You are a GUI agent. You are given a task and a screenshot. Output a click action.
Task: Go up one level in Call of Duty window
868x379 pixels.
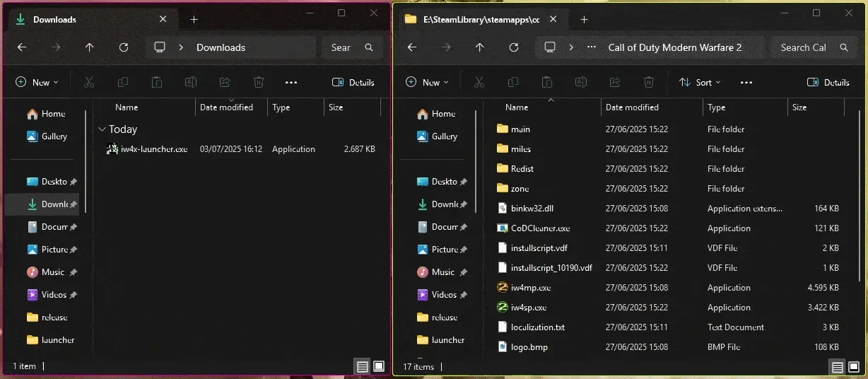[480, 47]
